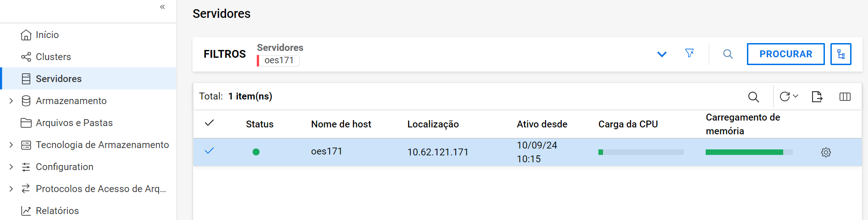Deselect the oes171 row checkmark
The height and width of the screenshot is (220, 868).
209,151
